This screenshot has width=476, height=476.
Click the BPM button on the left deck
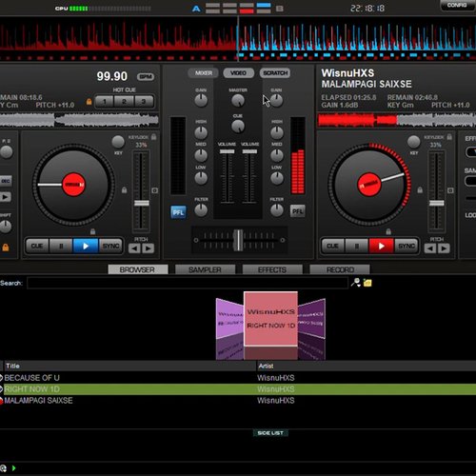point(146,77)
